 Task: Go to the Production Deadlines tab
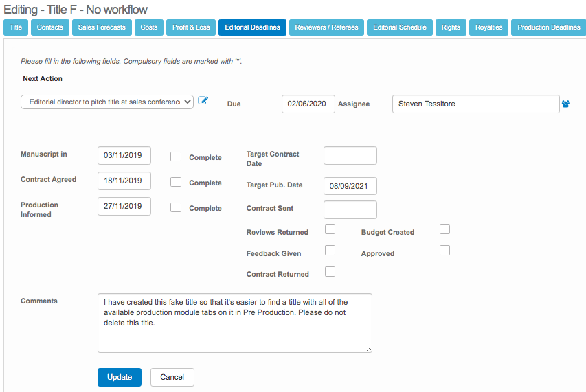click(548, 27)
